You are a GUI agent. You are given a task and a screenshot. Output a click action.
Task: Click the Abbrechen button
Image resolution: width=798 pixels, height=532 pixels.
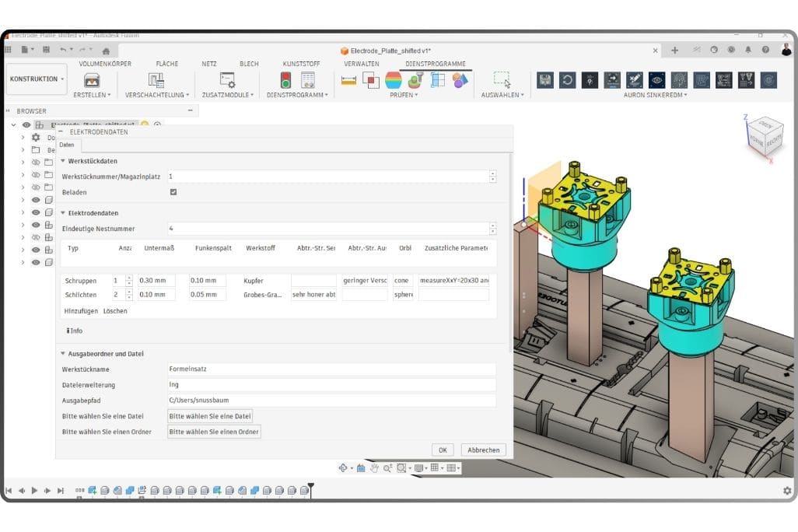pyautogui.click(x=484, y=450)
